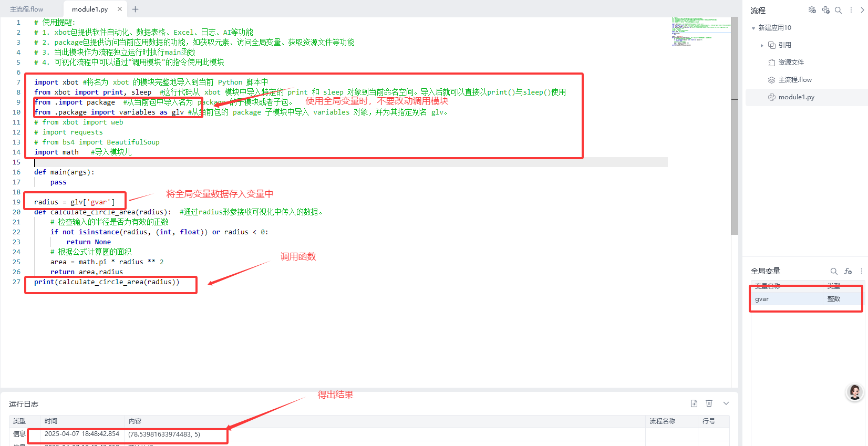Image resolution: width=868 pixels, height=446 pixels.
Task: Clear the run log with trash icon
Action: (x=709, y=403)
